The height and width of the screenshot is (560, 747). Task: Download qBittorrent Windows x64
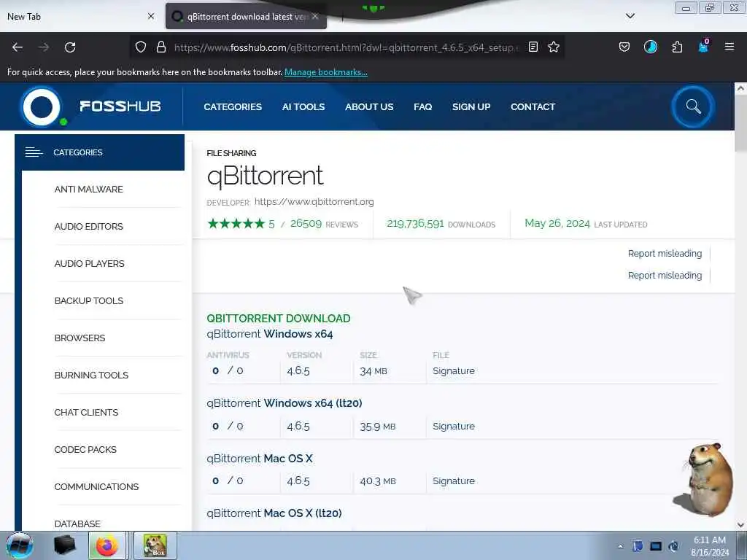(x=270, y=334)
